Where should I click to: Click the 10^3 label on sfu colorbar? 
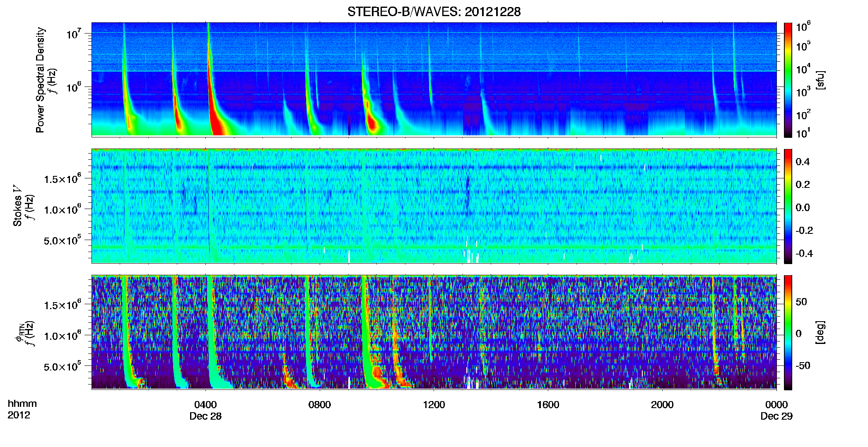click(x=803, y=92)
